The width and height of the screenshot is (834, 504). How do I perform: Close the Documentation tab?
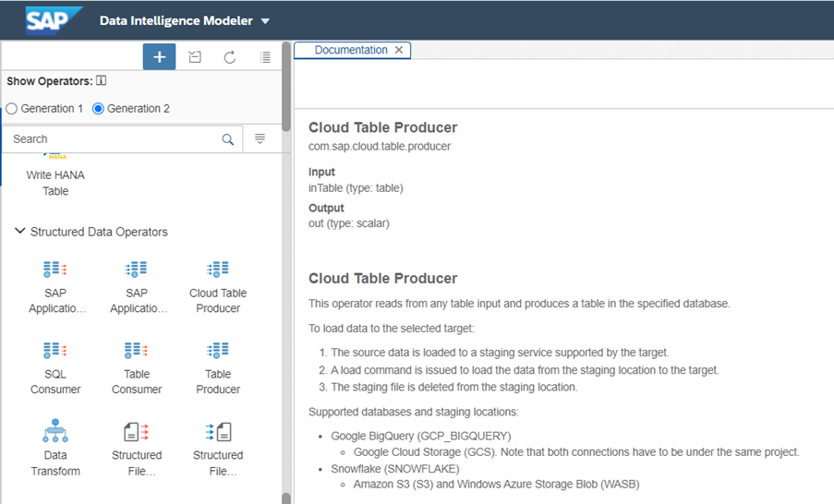tap(399, 51)
